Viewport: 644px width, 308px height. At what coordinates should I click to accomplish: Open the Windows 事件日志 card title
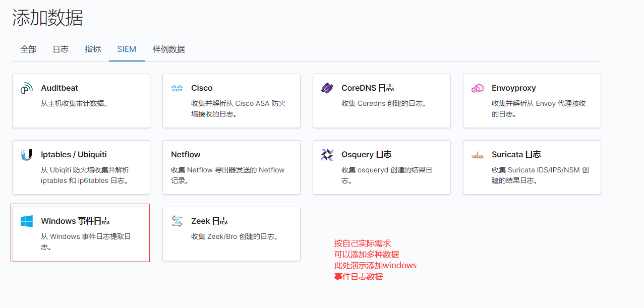tap(75, 221)
